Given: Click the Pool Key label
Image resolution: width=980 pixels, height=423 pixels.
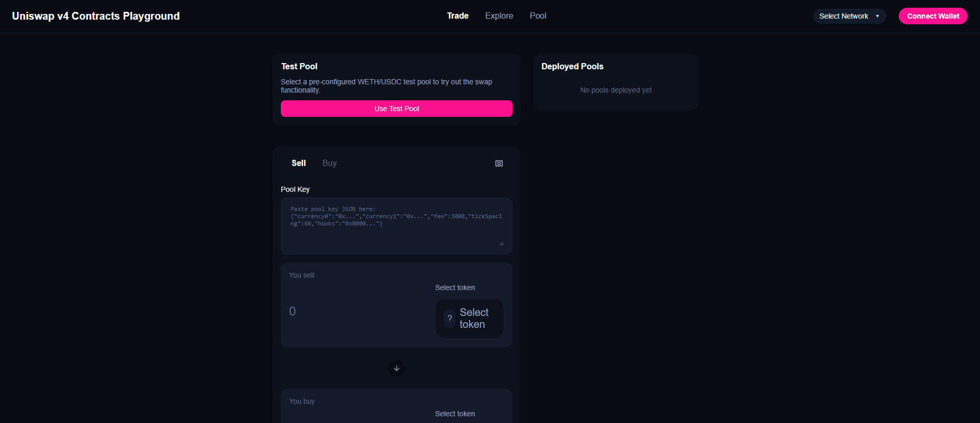Looking at the screenshot, I should [x=295, y=189].
